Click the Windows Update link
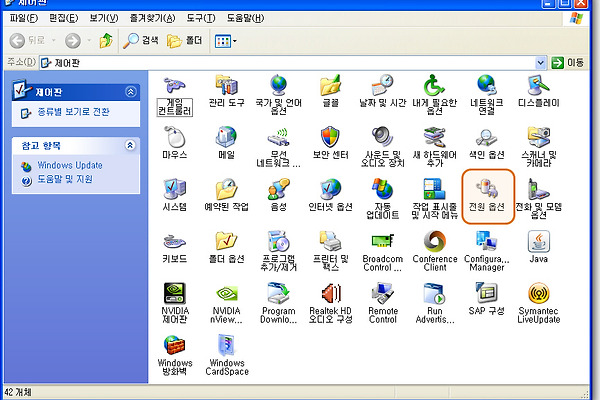600x400 pixels. point(69,165)
